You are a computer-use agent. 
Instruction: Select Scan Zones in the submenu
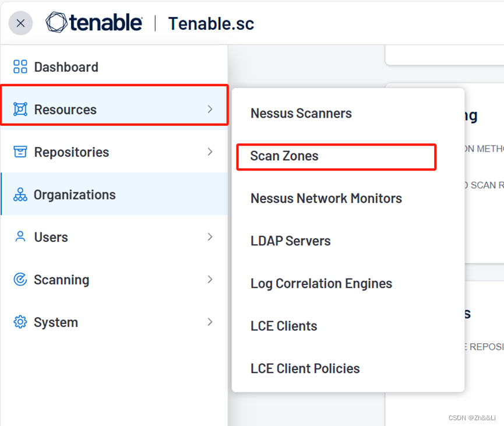pos(284,156)
